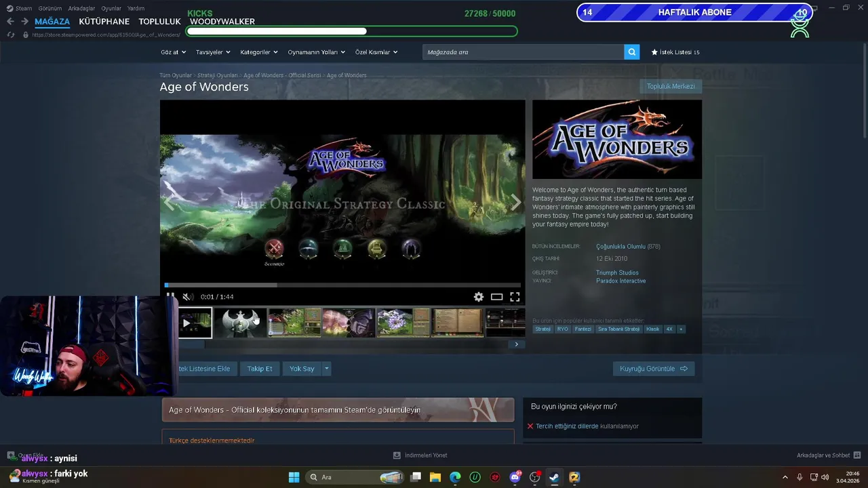Open the Oyunlar menu
The image size is (868, 488).
pos(111,8)
